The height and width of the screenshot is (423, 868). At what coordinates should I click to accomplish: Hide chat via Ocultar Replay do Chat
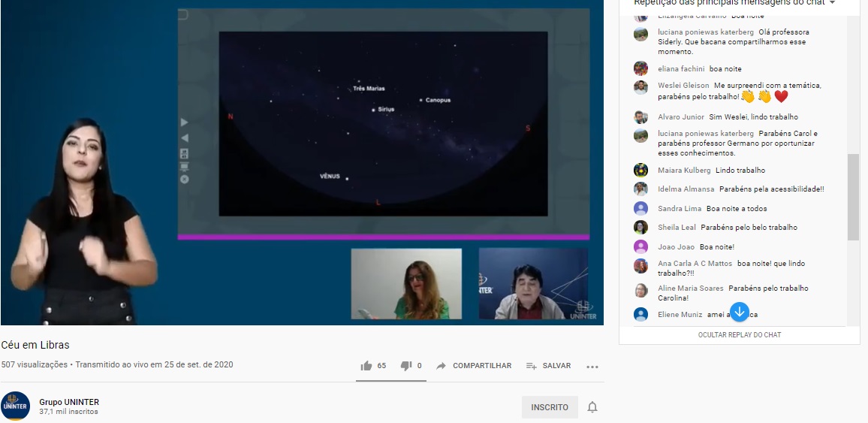[x=740, y=335]
